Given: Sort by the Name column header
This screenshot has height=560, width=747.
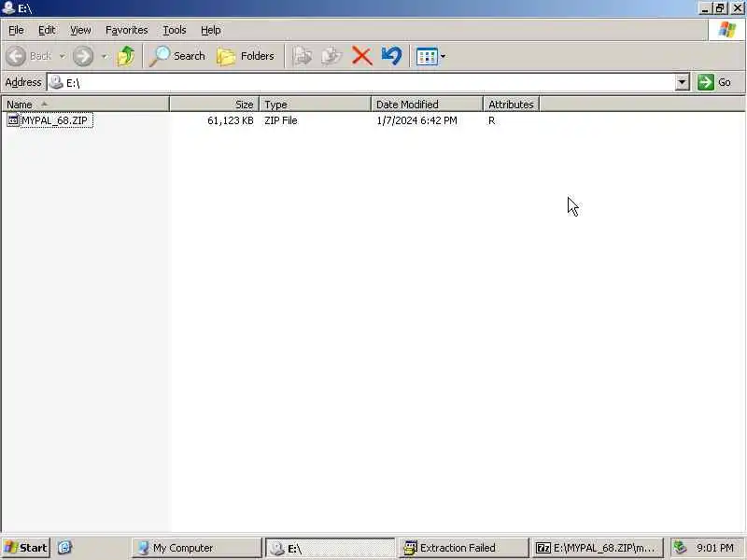Looking at the screenshot, I should [x=85, y=105].
